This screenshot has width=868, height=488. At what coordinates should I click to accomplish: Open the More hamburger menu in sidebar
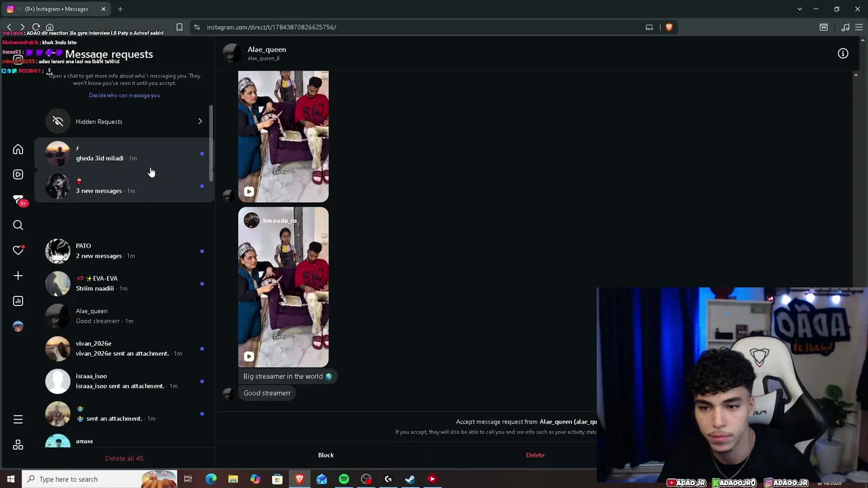[18, 420]
